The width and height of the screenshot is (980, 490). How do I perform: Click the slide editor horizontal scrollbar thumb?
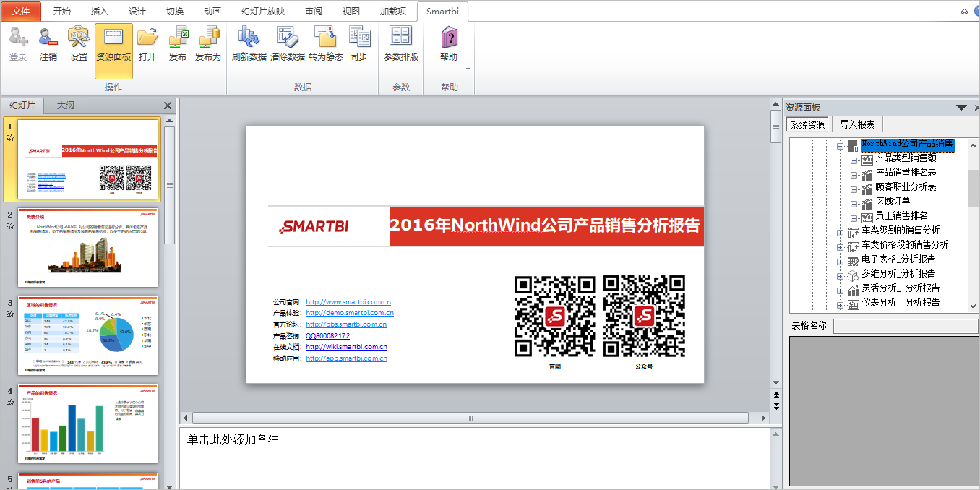[470, 418]
